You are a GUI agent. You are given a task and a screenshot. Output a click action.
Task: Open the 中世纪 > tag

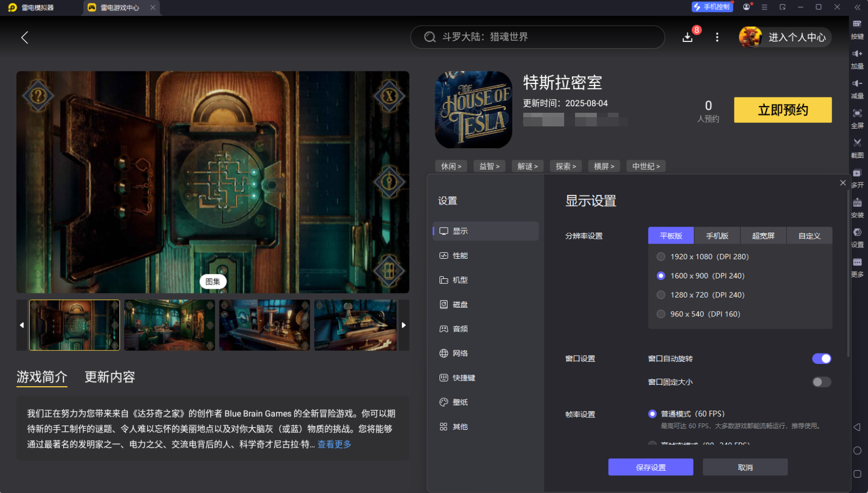[646, 166]
